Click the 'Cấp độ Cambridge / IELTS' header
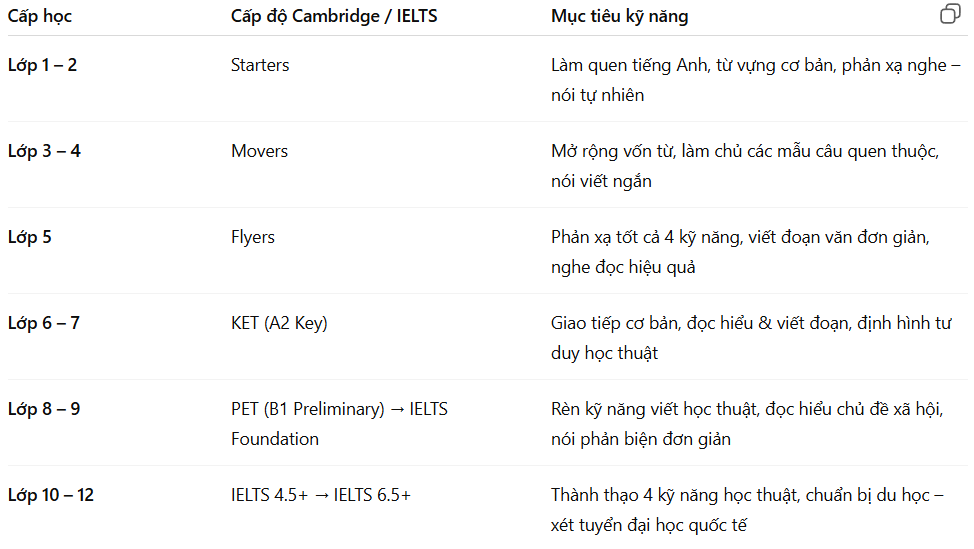The width and height of the screenshot is (974, 549). coord(334,17)
